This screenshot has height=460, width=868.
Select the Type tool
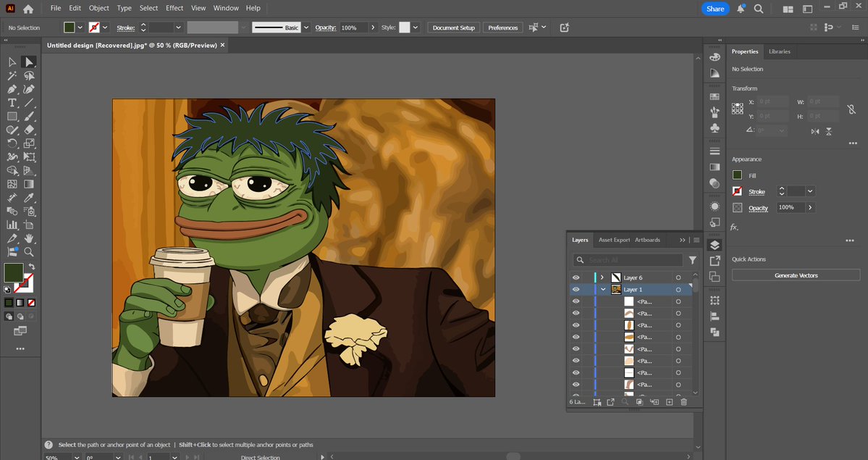[12, 103]
